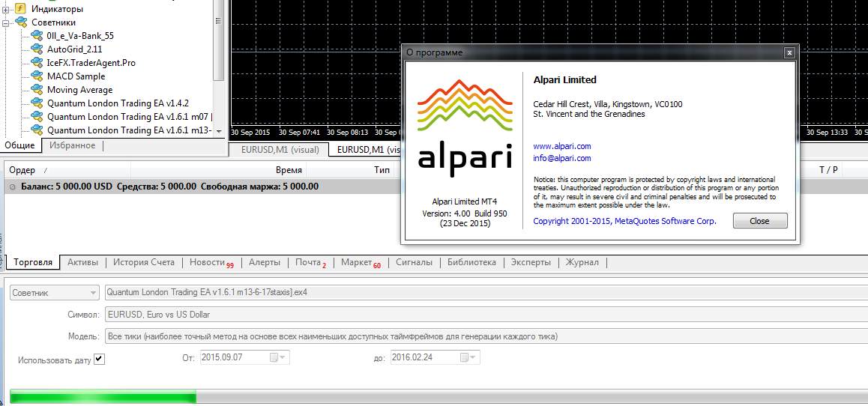
Task: Click the Alpari Limited heading text
Action: [564, 79]
